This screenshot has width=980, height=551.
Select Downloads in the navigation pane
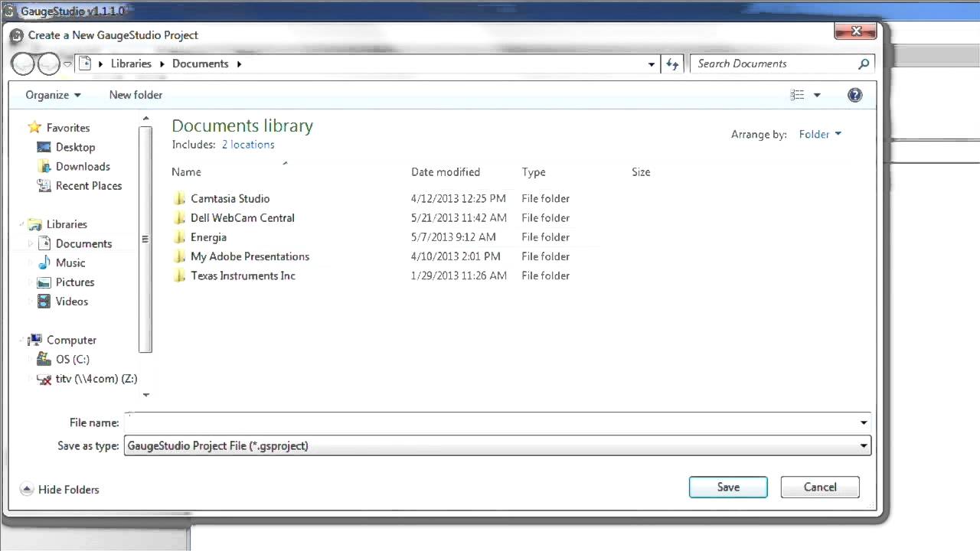(x=83, y=166)
